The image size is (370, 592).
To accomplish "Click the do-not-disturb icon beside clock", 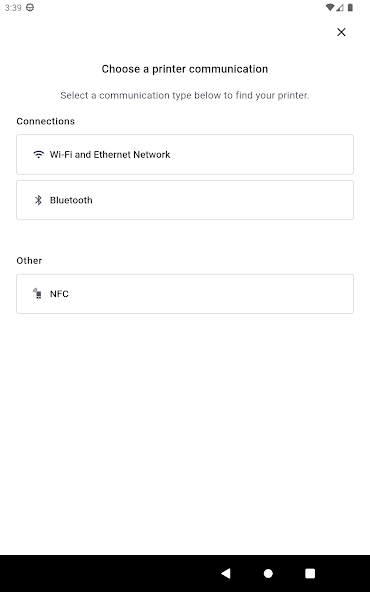I will pyautogui.click(x=30, y=8).
